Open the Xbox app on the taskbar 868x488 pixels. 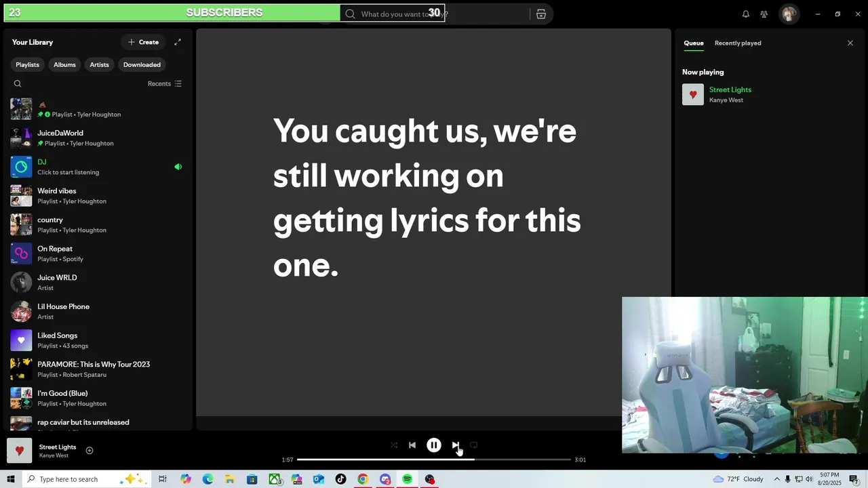(x=275, y=479)
